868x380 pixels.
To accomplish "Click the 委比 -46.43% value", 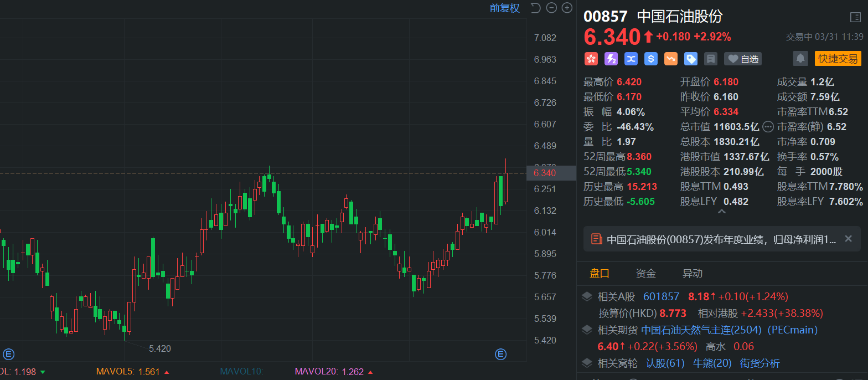I will click(635, 127).
